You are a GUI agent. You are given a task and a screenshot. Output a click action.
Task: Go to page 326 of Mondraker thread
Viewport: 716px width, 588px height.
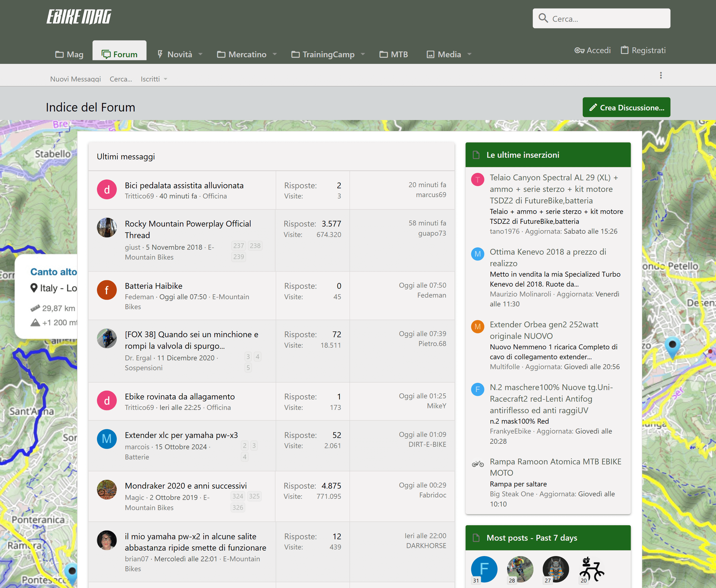pyautogui.click(x=238, y=507)
